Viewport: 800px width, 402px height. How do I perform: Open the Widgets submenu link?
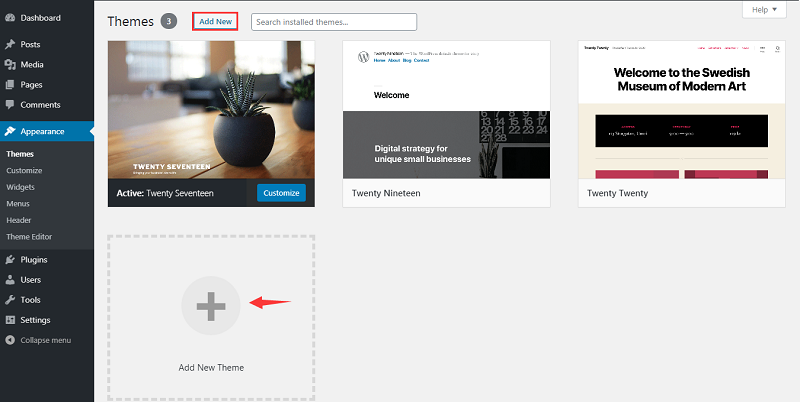tap(20, 187)
